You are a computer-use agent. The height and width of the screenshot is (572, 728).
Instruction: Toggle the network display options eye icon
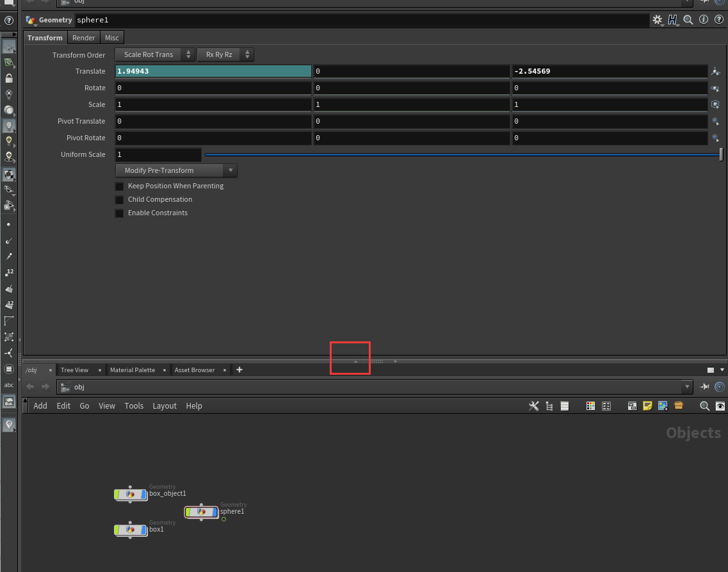click(x=720, y=406)
